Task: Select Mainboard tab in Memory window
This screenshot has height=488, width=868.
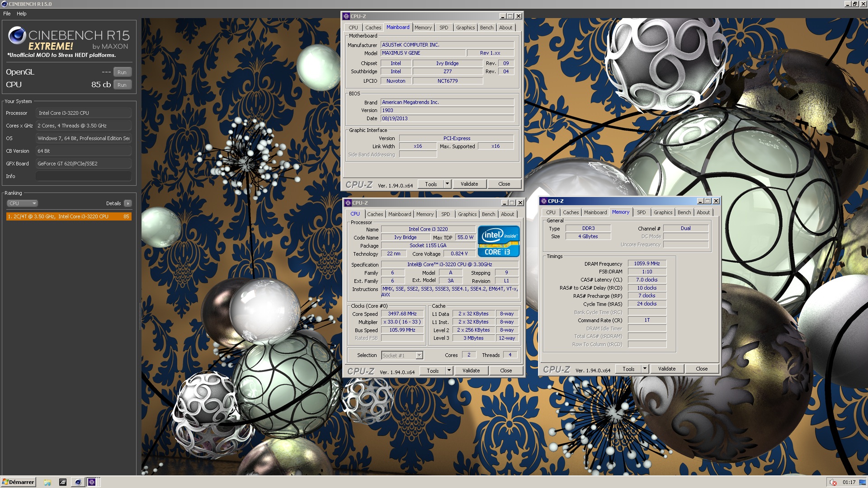Action: click(x=595, y=212)
